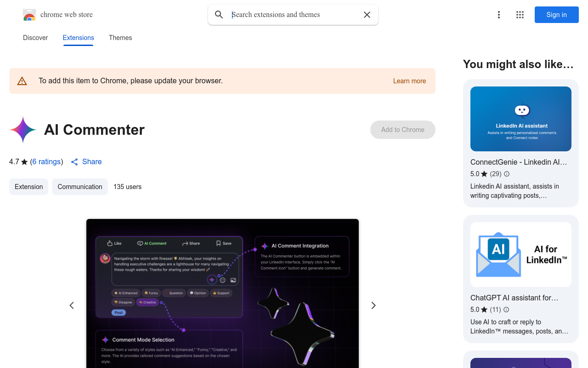Open the Google apps grid

520,15
